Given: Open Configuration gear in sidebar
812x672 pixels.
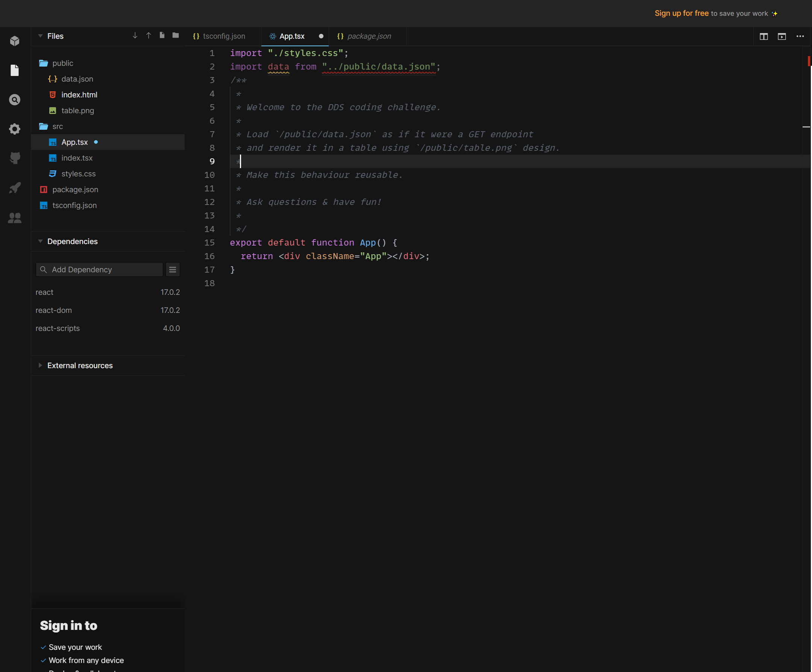Looking at the screenshot, I should tap(15, 129).
